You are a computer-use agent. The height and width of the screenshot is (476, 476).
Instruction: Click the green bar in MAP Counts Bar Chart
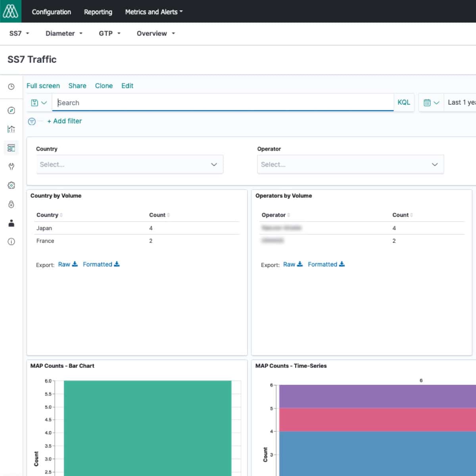(x=148, y=428)
